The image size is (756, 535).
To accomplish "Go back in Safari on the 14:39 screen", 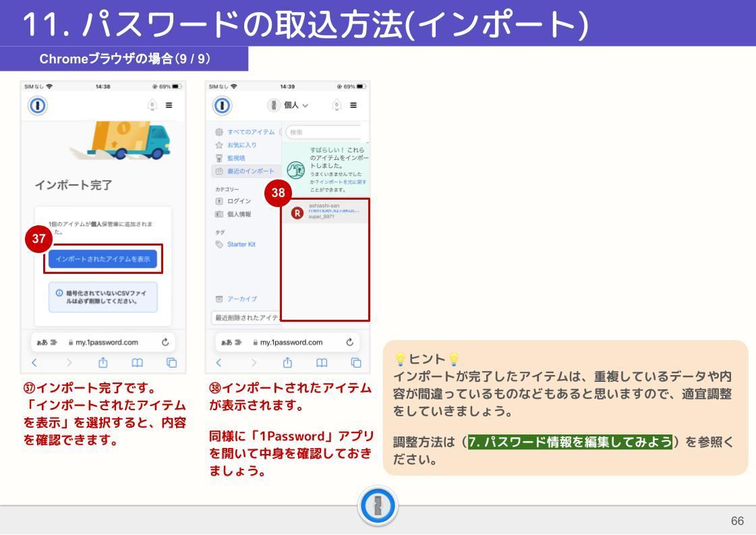I will click(x=219, y=362).
